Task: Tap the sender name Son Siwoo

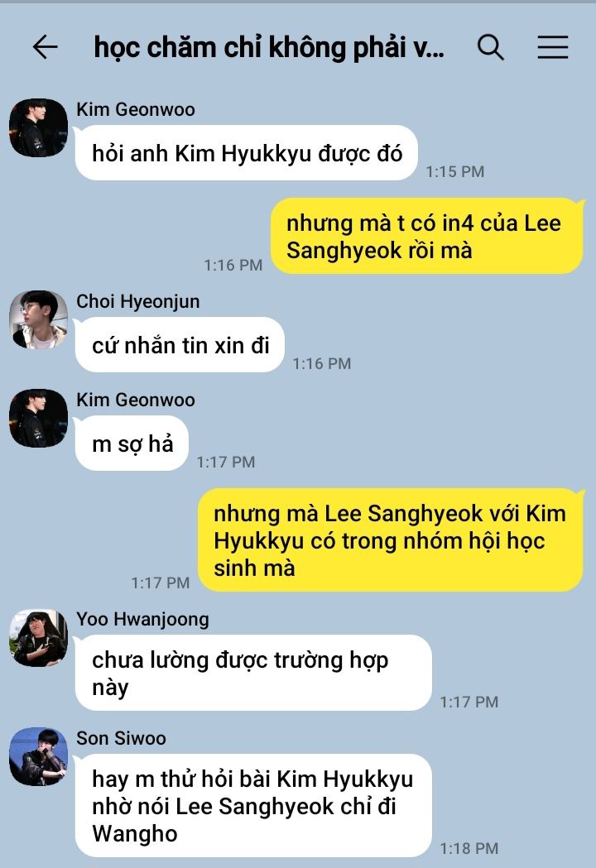Action: click(121, 738)
